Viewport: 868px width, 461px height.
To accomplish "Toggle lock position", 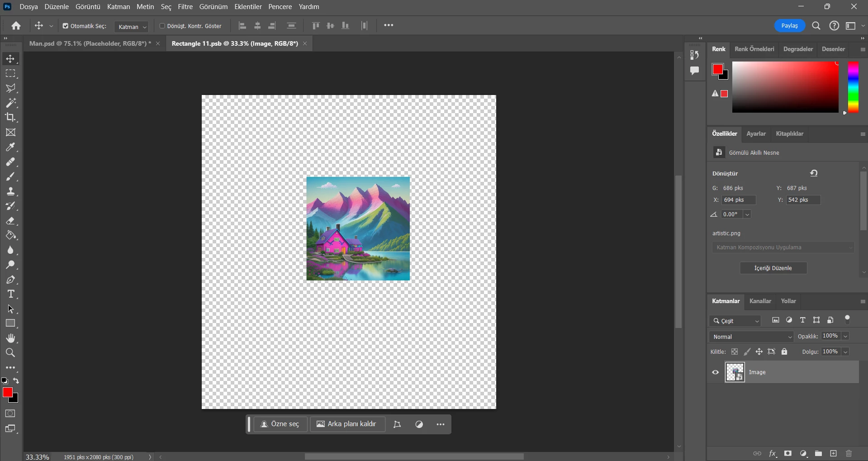I will [759, 352].
